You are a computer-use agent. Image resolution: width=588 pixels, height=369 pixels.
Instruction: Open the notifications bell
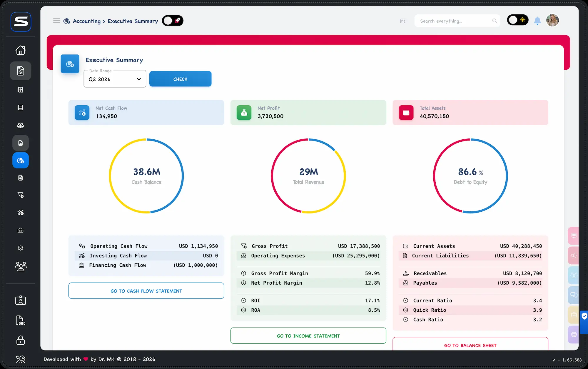coord(537,21)
